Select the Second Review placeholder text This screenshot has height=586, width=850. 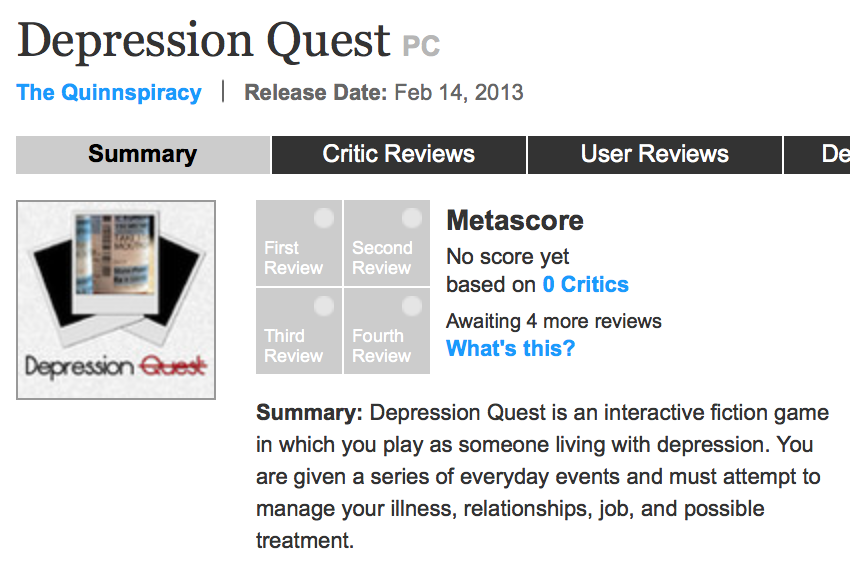[382, 258]
